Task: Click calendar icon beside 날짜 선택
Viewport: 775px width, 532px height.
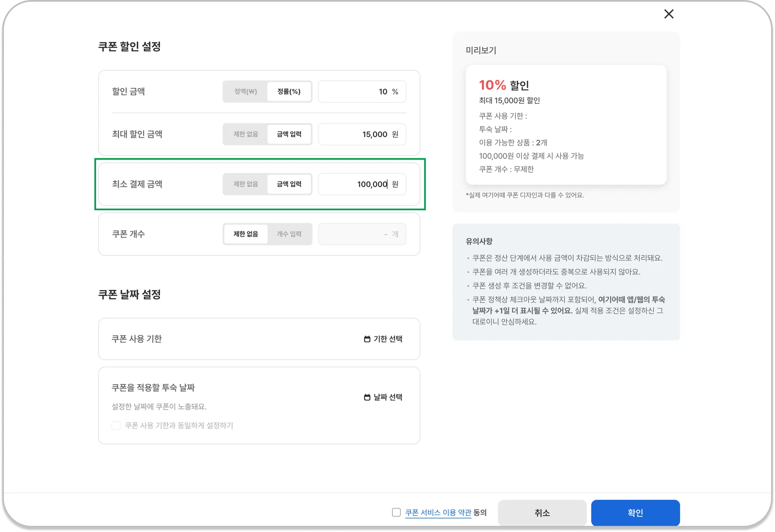Action: click(367, 397)
